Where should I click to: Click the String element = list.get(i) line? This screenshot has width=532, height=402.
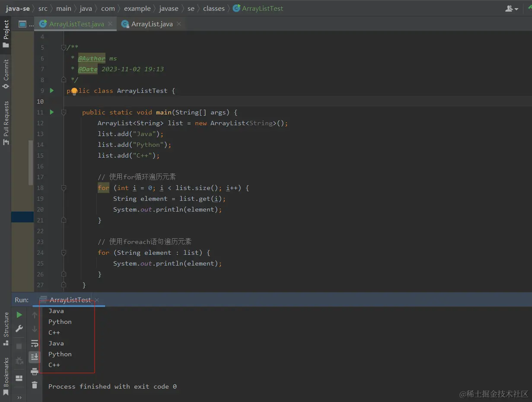(169, 199)
